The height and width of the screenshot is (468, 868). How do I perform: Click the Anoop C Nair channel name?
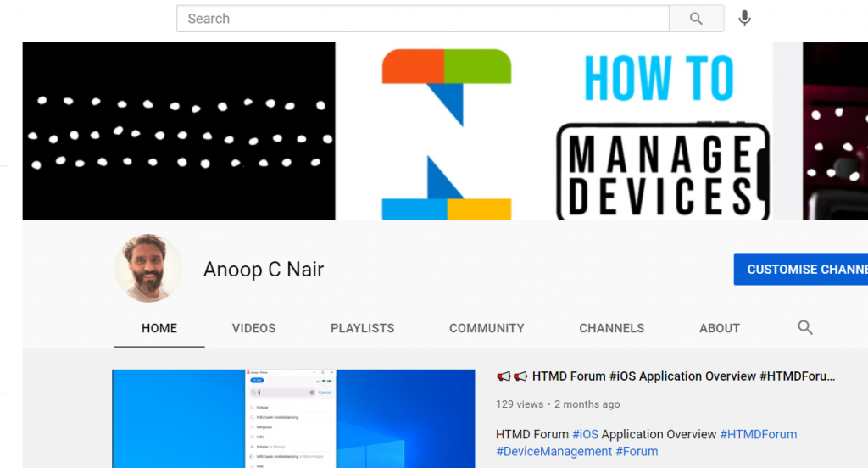[x=264, y=270]
